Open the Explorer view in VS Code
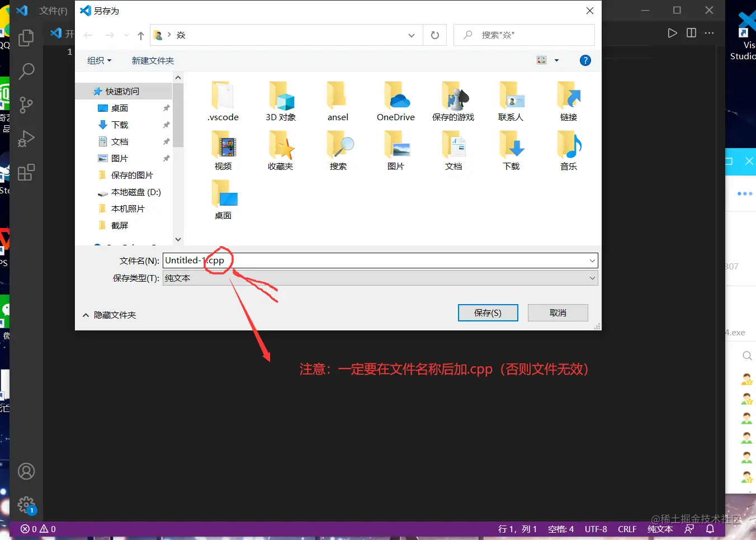This screenshot has height=540, width=756. point(26,38)
